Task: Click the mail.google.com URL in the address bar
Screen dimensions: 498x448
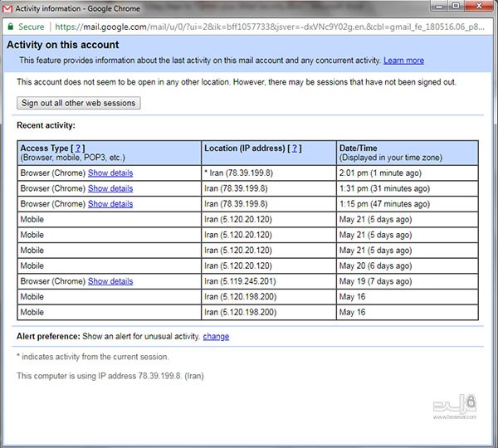Action: [270, 27]
